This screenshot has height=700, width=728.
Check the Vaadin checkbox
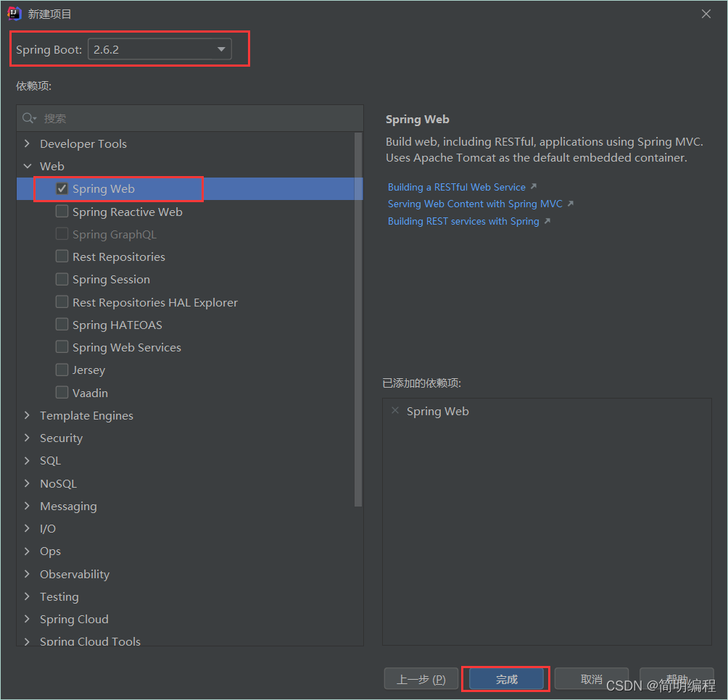click(62, 392)
